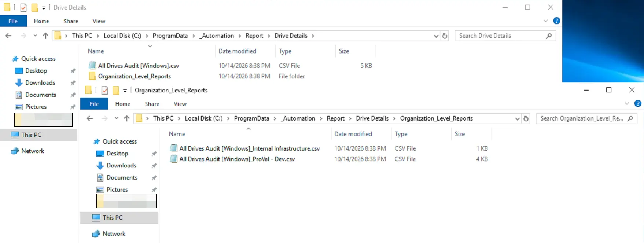644x243 pixels.
Task: Open recent locations dropdown in Drive Details window
Action: (x=35, y=36)
